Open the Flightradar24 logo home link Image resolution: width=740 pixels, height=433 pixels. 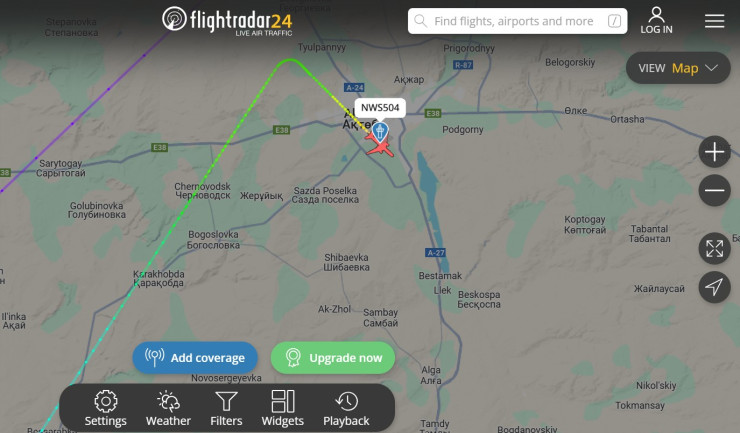click(x=227, y=21)
